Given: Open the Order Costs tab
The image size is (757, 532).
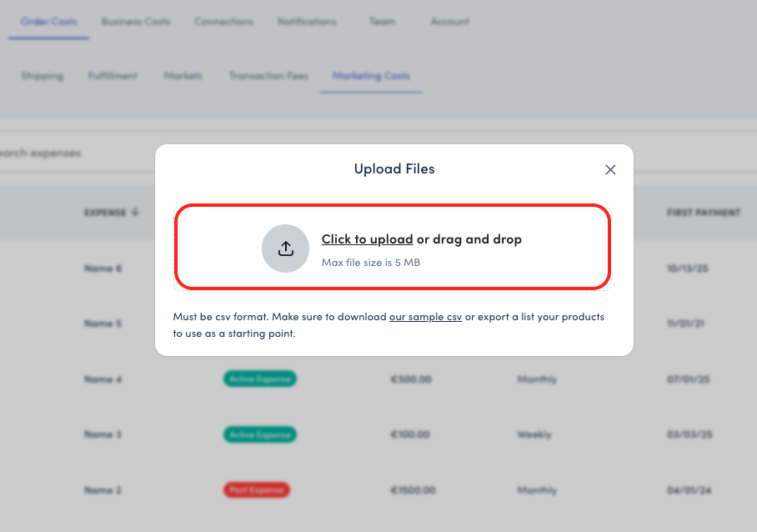Looking at the screenshot, I should point(48,22).
